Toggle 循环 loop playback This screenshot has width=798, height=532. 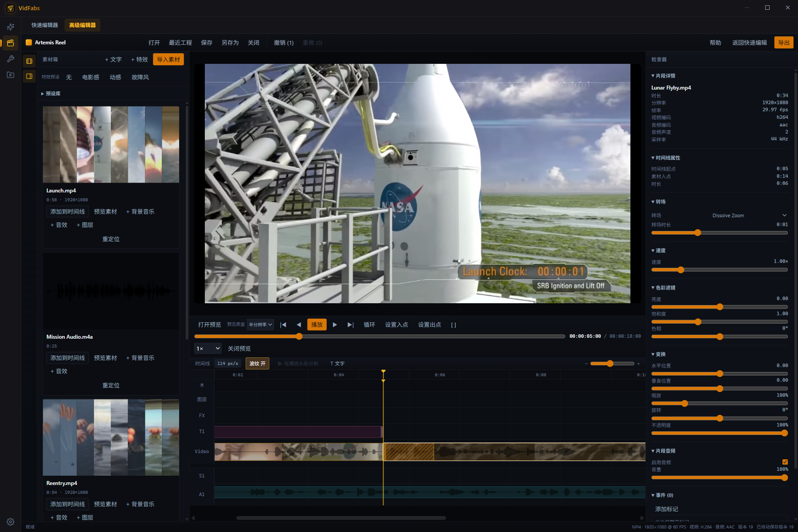[369, 325]
